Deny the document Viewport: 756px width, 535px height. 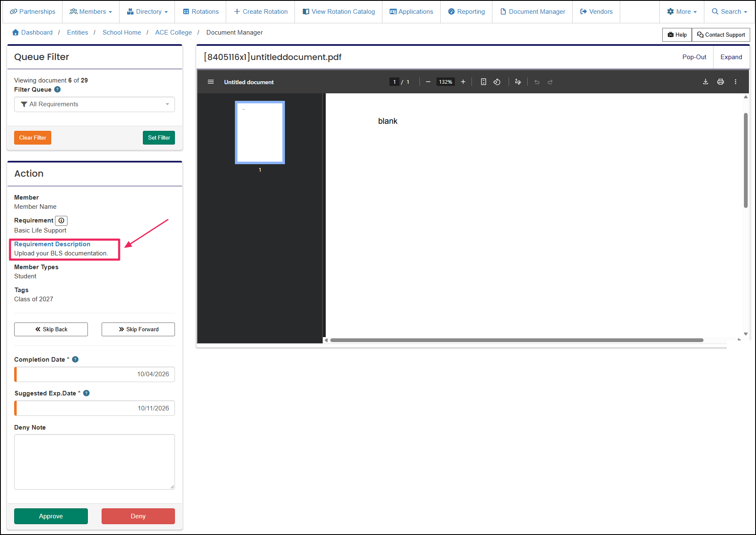coord(138,516)
